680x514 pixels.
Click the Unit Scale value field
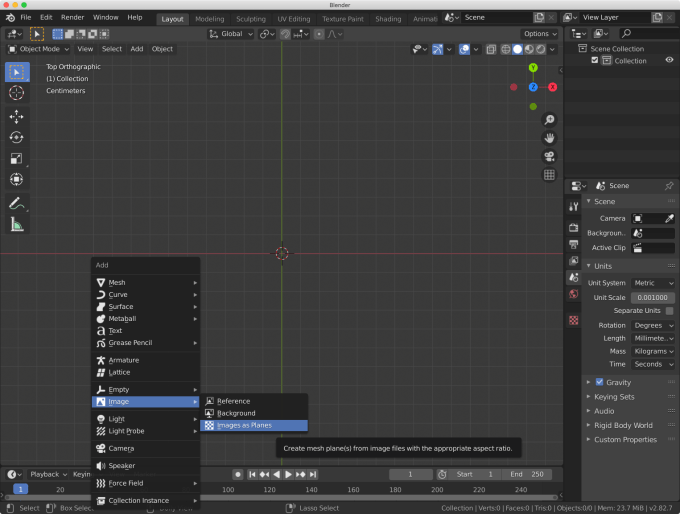tap(653, 297)
